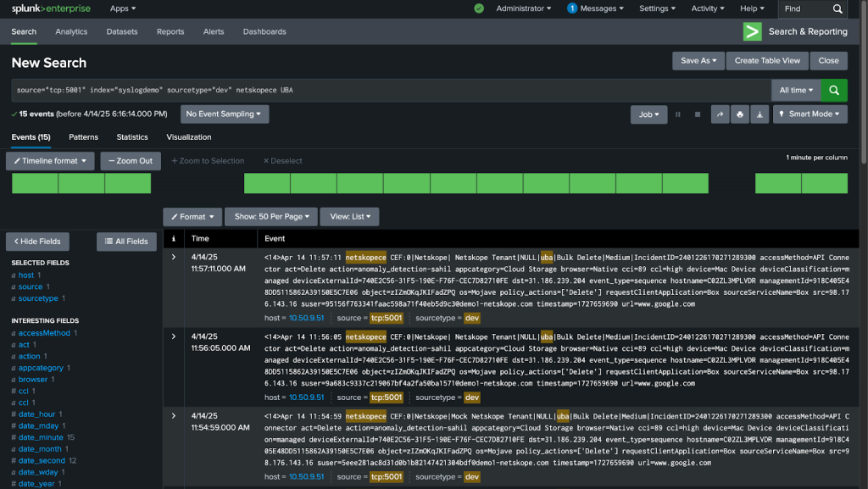Click the Search & Reporting app icon
The width and height of the screenshot is (868, 489).
click(x=753, y=31)
